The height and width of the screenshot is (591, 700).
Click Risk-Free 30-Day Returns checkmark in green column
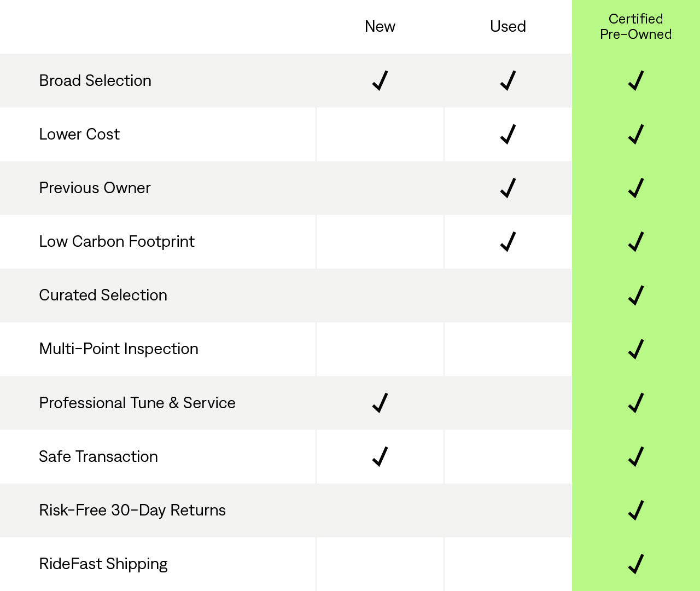pyautogui.click(x=636, y=510)
